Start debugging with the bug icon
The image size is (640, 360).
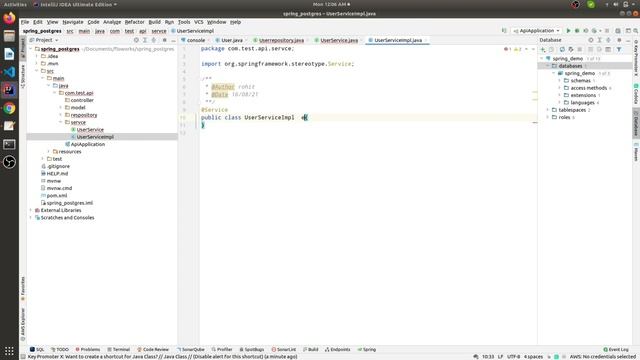[x=577, y=31]
